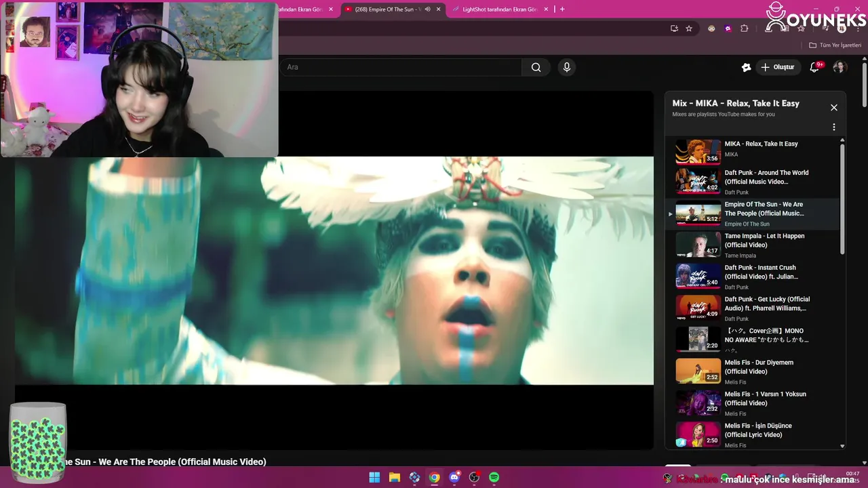Click the monkey-face extension icon

711,28
